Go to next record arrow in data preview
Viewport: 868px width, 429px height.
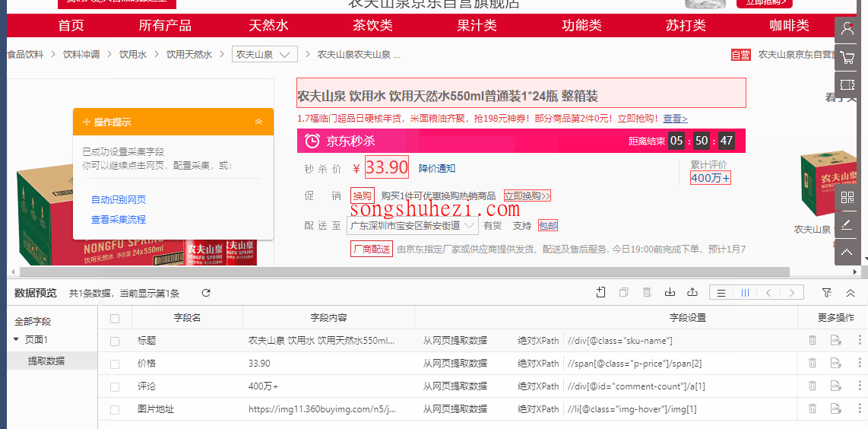[x=792, y=293]
